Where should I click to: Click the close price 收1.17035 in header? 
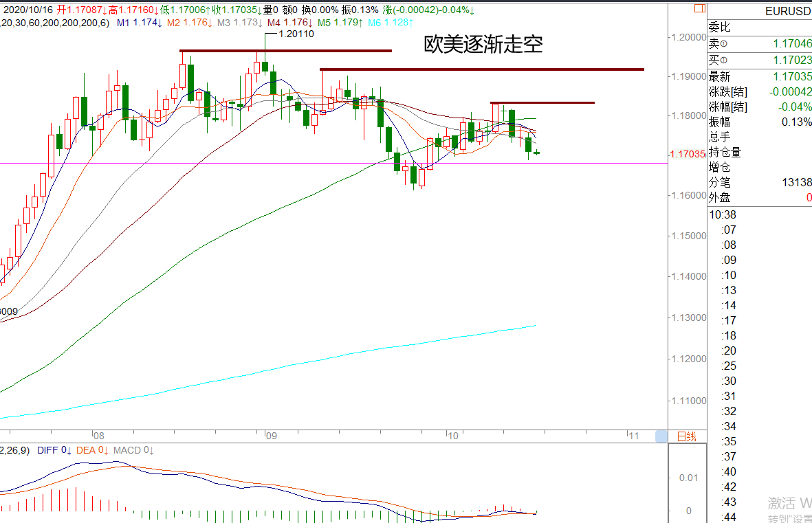click(x=237, y=10)
